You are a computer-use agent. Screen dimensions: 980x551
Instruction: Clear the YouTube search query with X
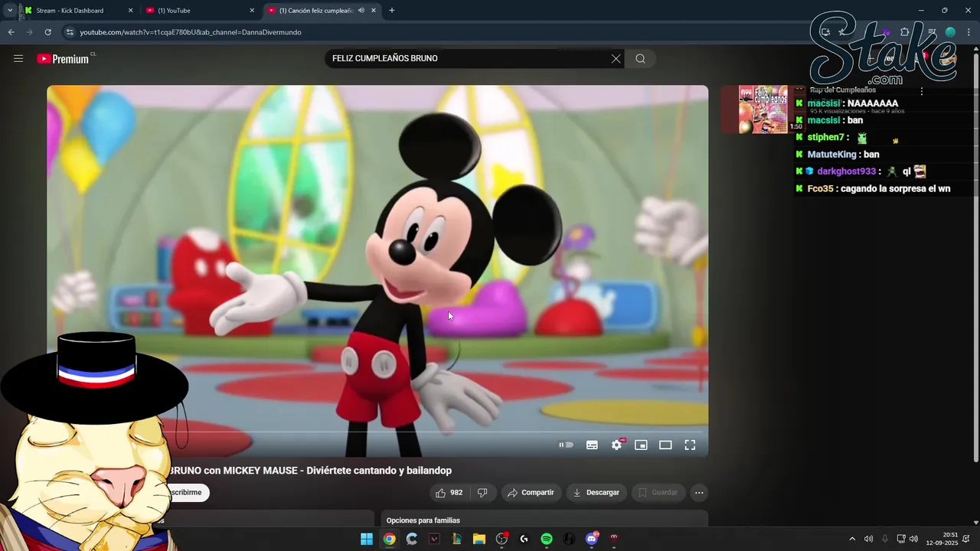coord(616,58)
